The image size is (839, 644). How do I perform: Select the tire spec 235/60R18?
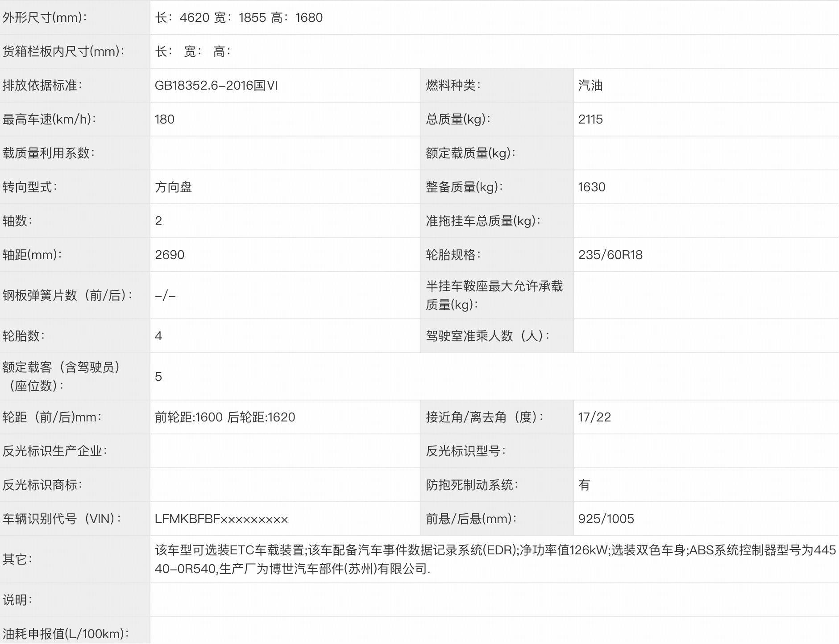click(611, 255)
